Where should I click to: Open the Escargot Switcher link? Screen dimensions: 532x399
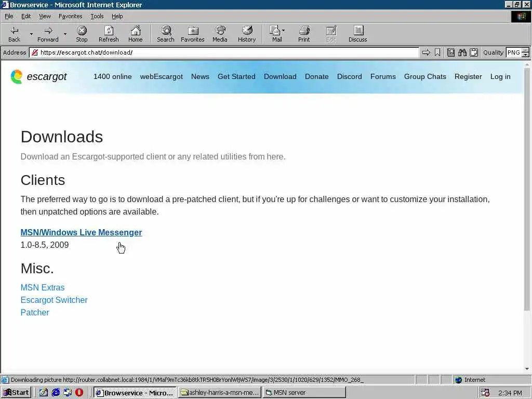54,300
